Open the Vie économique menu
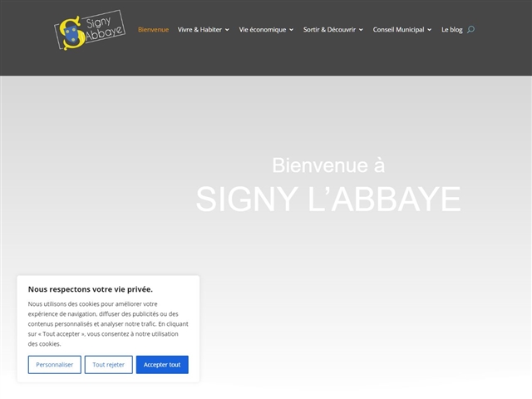This screenshot has height=399, width=532. click(263, 30)
